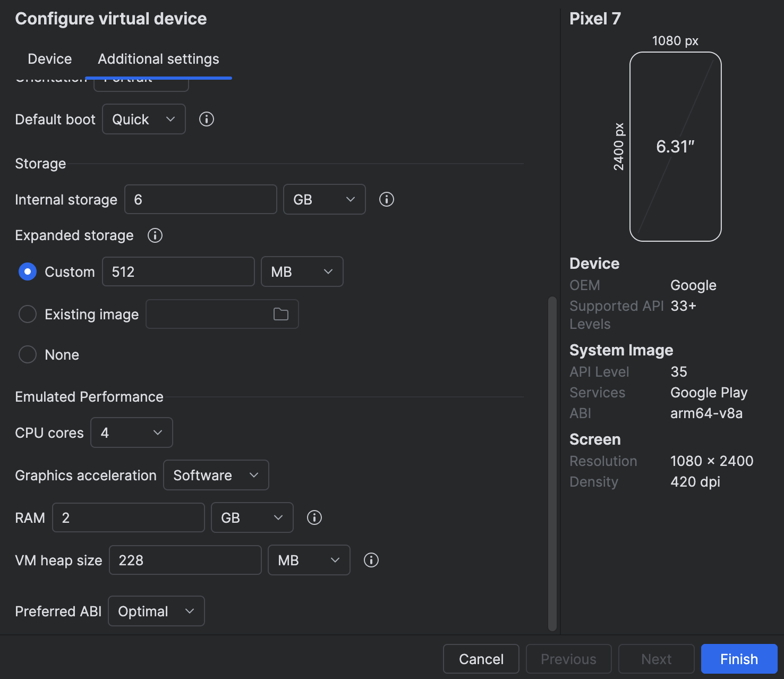Click the Existing image path field
The height and width of the screenshot is (679, 784).
coord(222,314)
